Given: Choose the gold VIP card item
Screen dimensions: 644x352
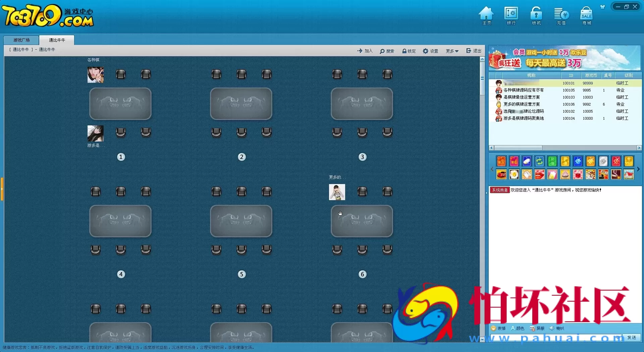Looking at the screenshot, I should pyautogui.click(x=629, y=162).
